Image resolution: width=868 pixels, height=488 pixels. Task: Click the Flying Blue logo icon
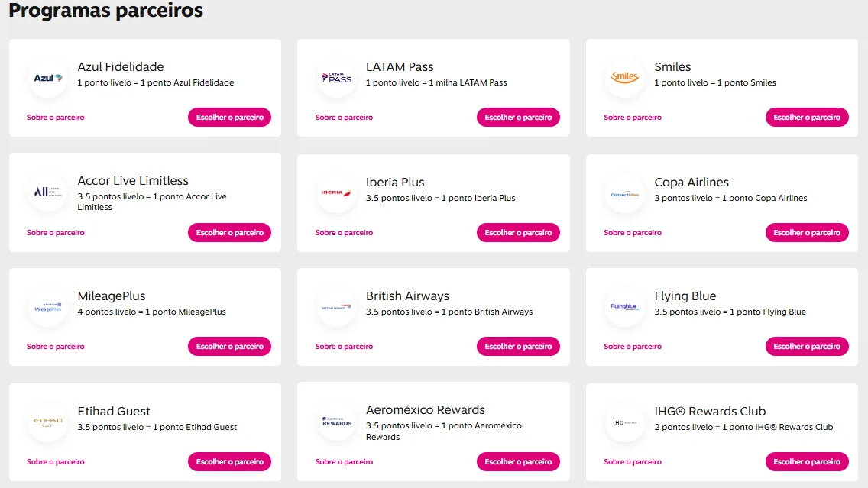pyautogui.click(x=624, y=308)
